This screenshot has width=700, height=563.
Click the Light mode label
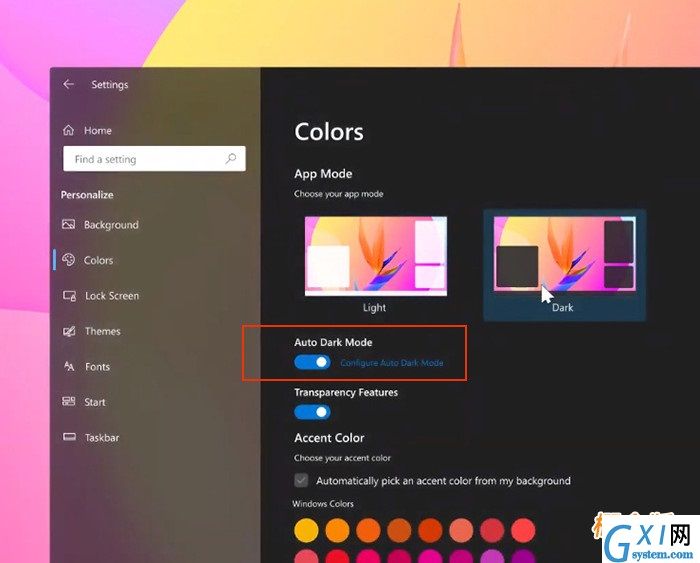pyautogui.click(x=374, y=307)
